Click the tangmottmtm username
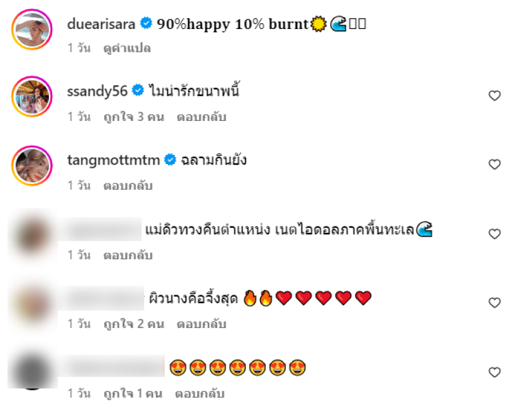 [113, 160]
